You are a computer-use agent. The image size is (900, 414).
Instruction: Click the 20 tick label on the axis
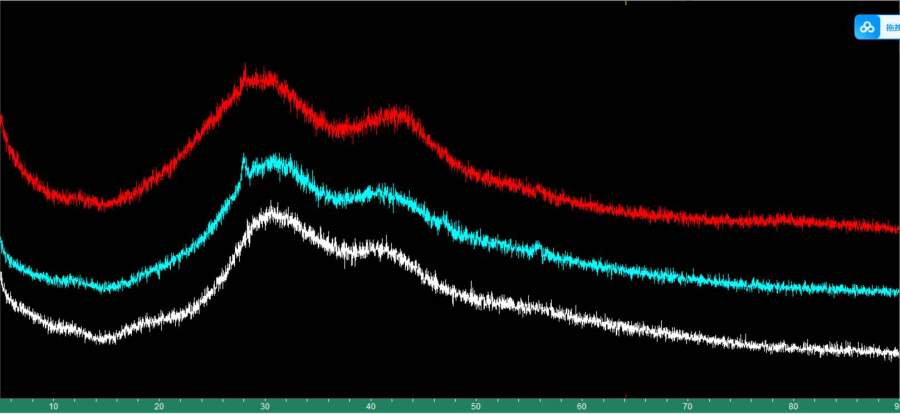159,406
